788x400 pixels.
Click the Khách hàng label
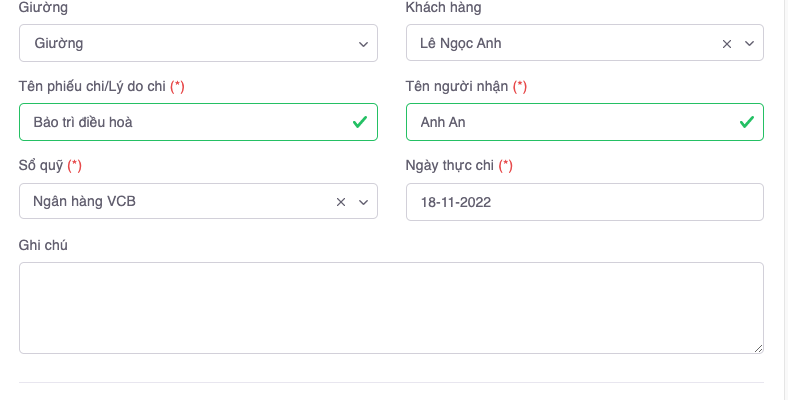coord(443,8)
